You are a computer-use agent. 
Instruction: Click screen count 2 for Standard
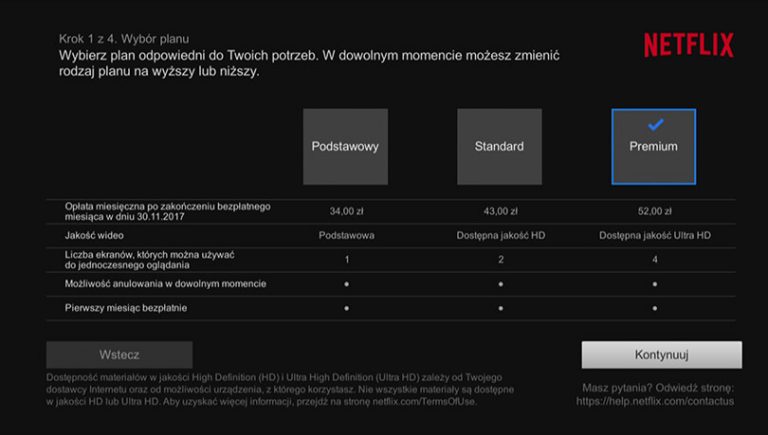pos(500,259)
